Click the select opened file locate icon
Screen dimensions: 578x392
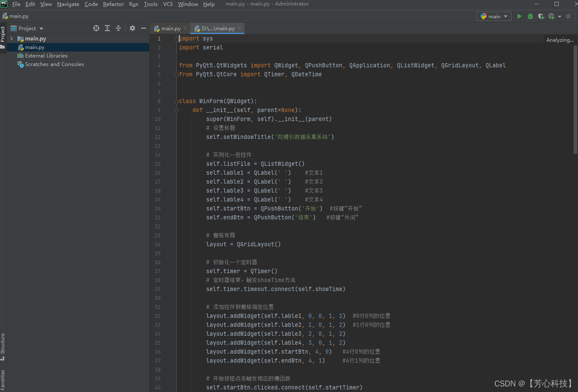pos(96,28)
